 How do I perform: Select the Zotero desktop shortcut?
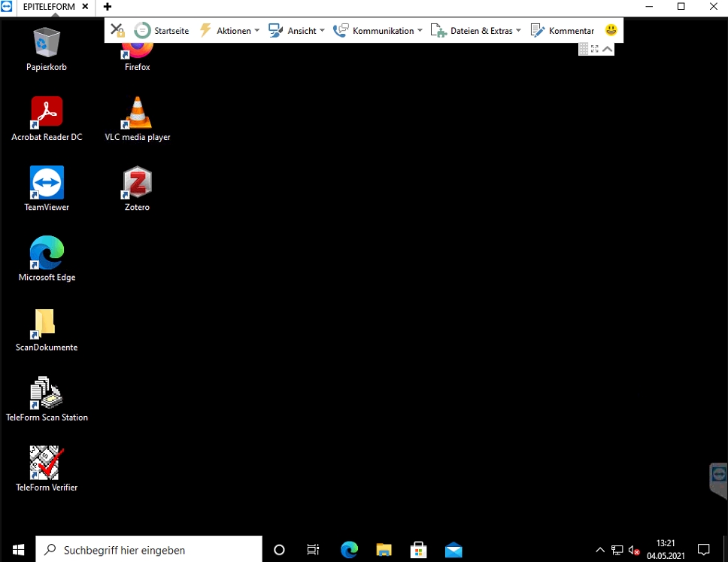[x=137, y=189]
